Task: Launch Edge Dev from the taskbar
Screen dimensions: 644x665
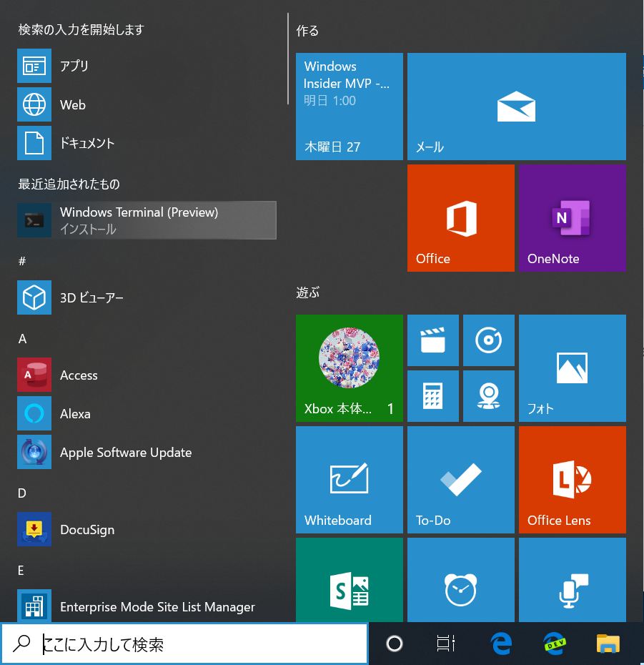Action: tap(555, 644)
